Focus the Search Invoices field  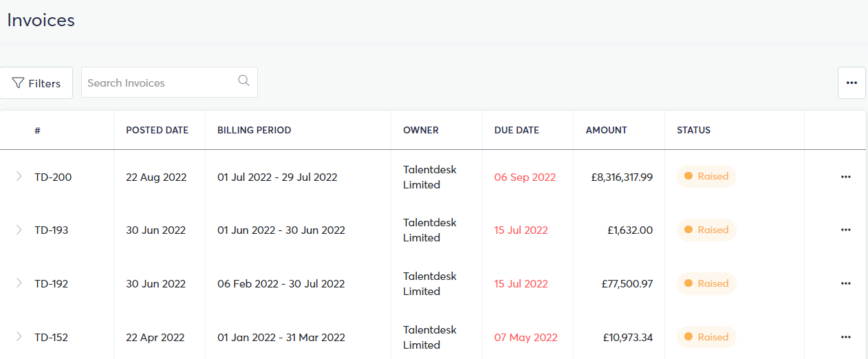tap(169, 83)
